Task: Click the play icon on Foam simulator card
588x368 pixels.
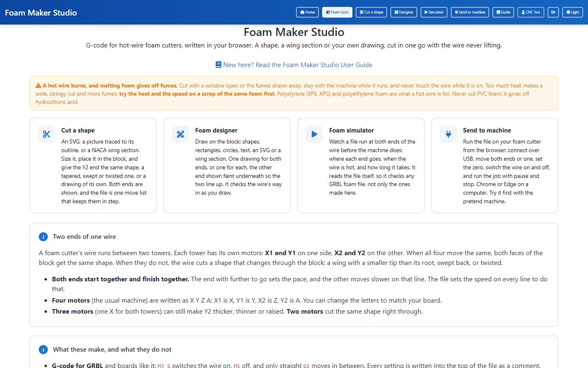Action: pyautogui.click(x=314, y=134)
